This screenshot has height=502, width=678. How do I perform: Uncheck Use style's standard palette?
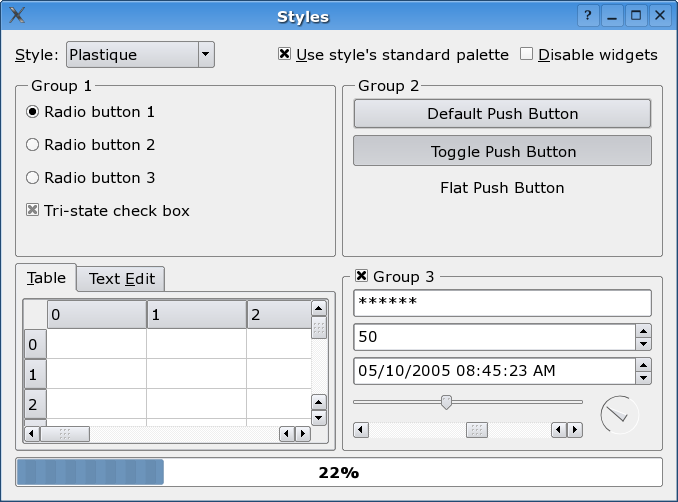(x=285, y=55)
